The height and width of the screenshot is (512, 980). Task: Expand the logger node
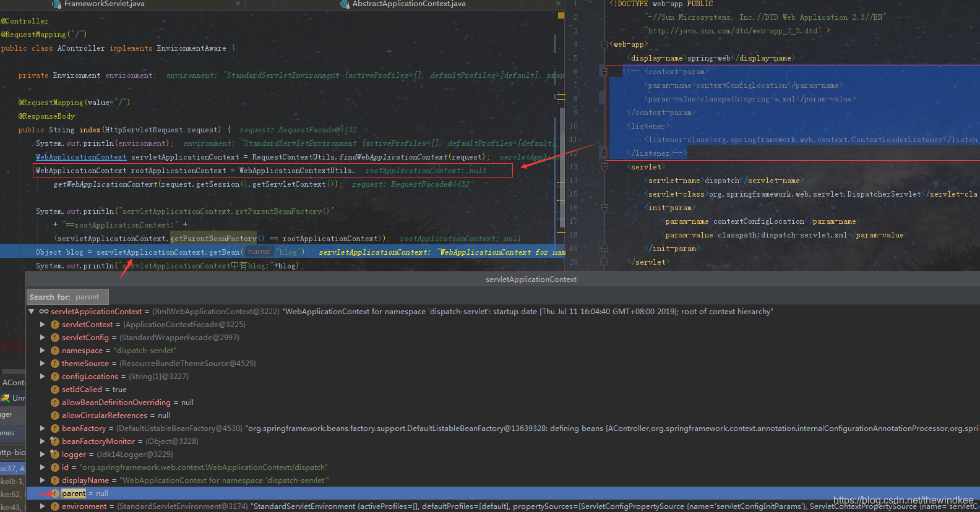43,454
